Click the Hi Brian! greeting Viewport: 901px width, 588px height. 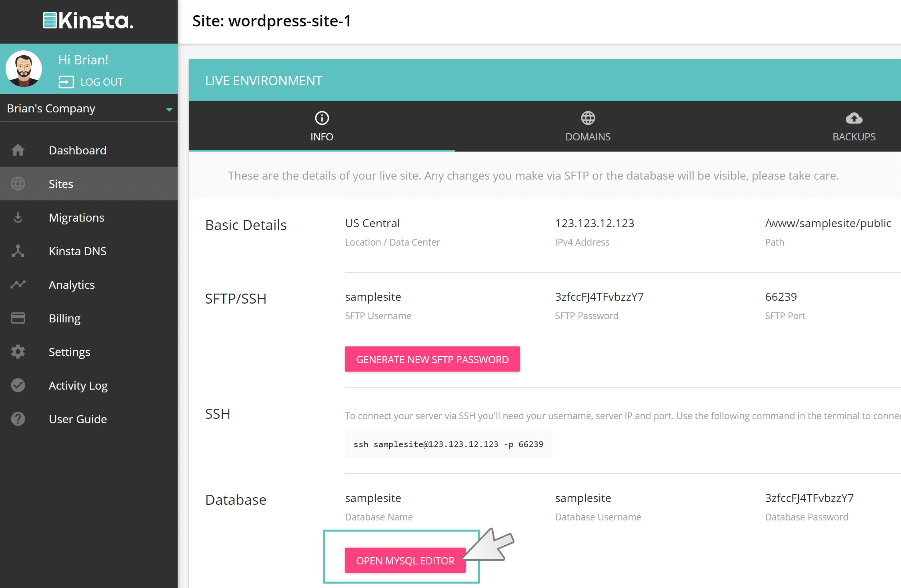coord(83,60)
